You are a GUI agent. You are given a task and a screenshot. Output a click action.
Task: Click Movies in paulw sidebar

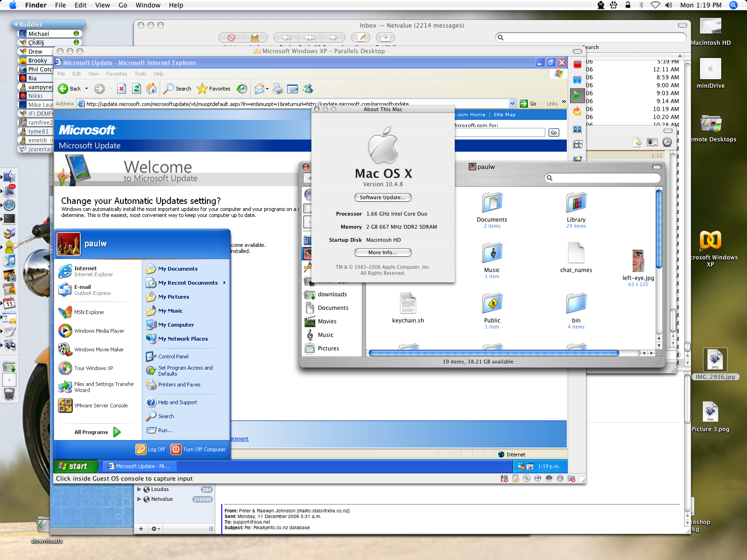tap(327, 322)
